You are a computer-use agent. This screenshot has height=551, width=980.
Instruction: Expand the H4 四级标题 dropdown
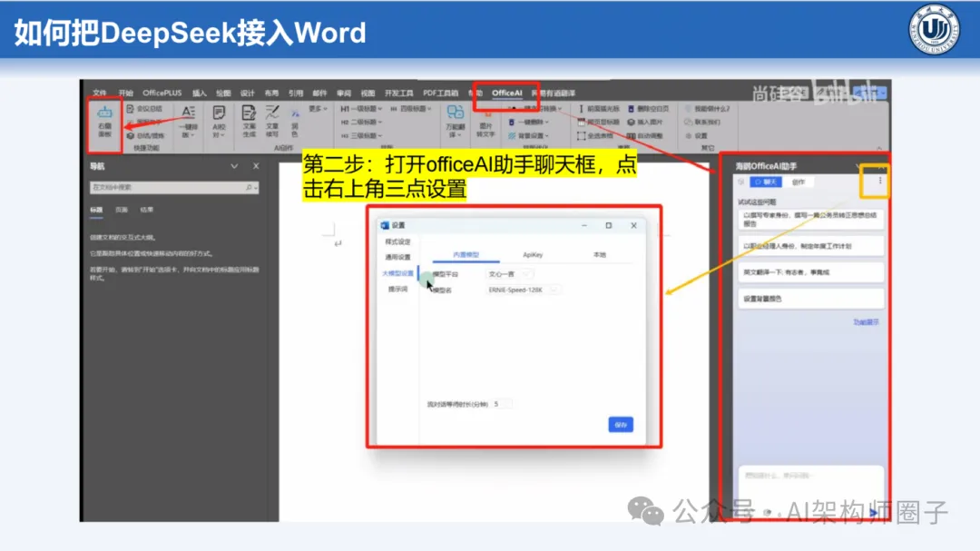411,109
